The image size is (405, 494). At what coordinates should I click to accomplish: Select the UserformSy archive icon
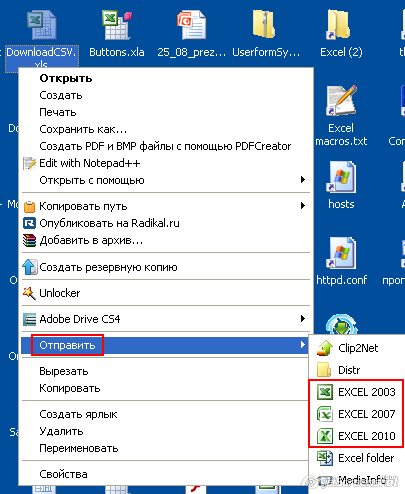(265, 24)
